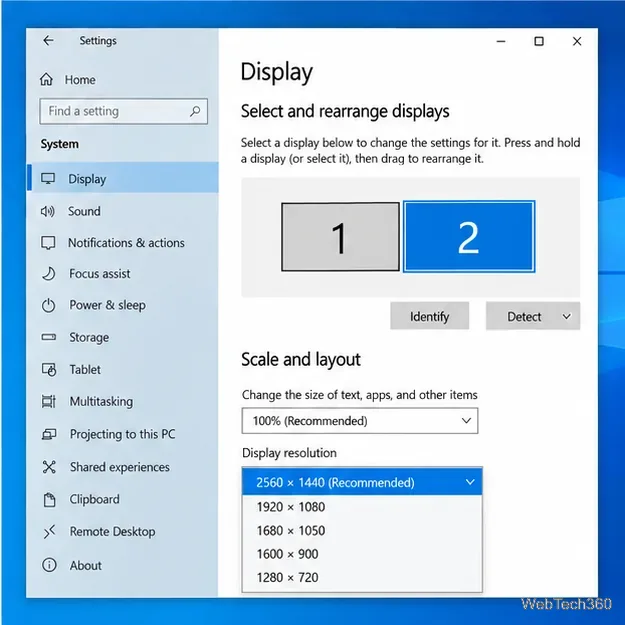Click the Multitasking icon
625x625 pixels.
pyautogui.click(x=49, y=401)
